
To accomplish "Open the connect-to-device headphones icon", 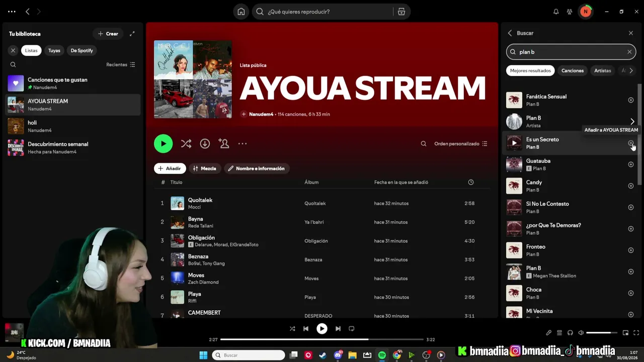I will [x=570, y=333].
